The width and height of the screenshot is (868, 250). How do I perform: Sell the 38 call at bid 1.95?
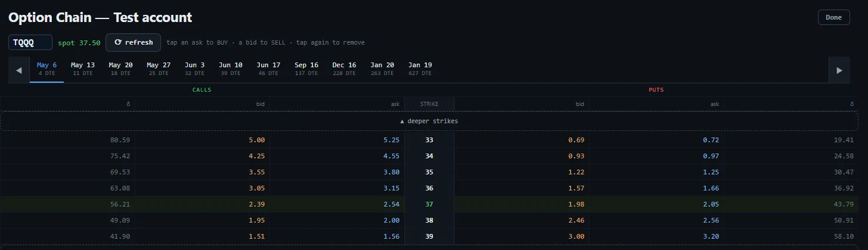pyautogui.click(x=202, y=220)
